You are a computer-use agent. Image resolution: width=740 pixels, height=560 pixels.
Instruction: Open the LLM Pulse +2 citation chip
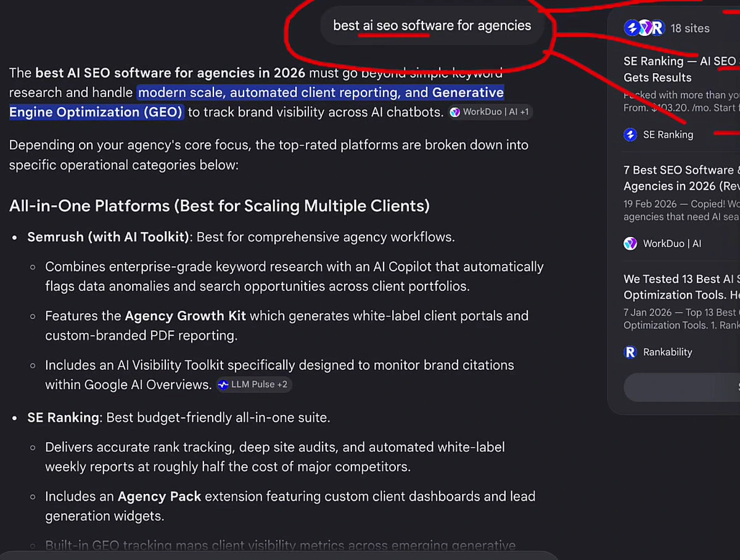pyautogui.click(x=253, y=385)
